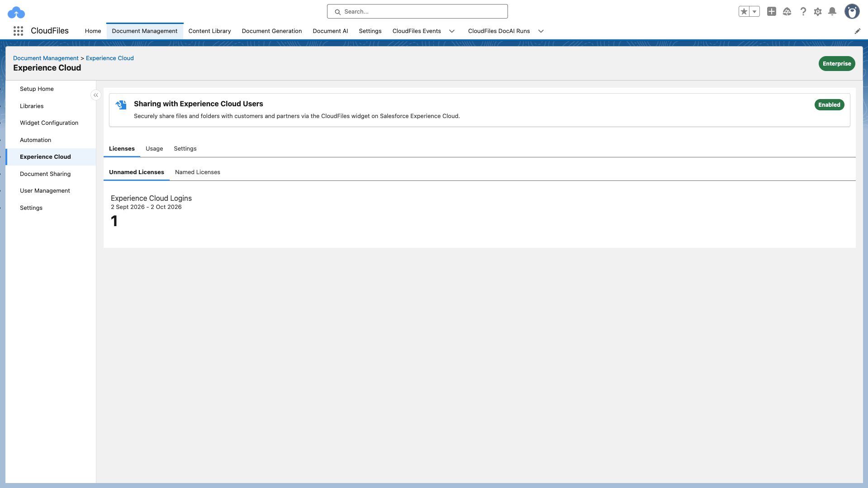Open the Settings tab in navigation bar

tap(370, 31)
